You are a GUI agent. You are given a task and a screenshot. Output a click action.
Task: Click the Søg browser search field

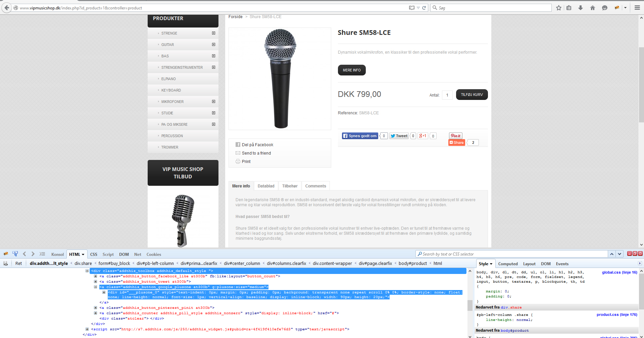pos(491,8)
